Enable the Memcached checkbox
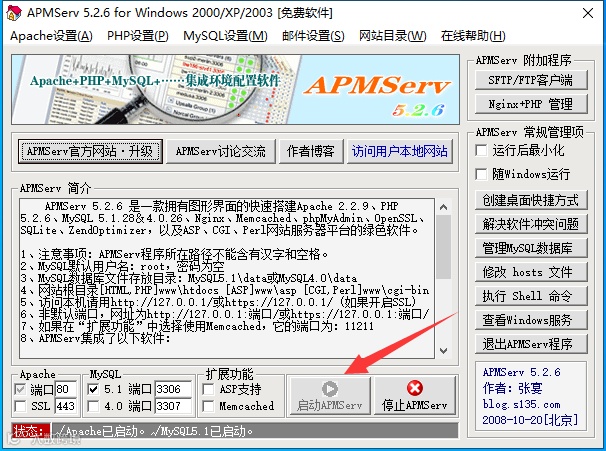Screen dimensions: 606x451 coord(208,406)
